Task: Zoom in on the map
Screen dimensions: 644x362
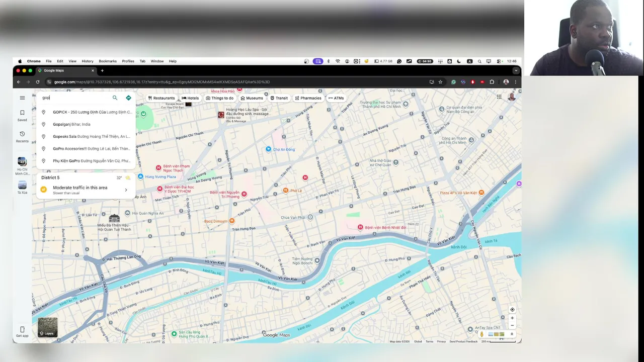Action: [x=512, y=318]
